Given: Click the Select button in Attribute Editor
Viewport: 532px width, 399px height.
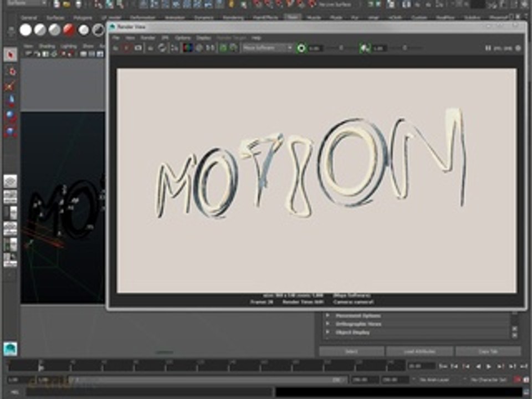Looking at the screenshot, I should (x=351, y=351).
